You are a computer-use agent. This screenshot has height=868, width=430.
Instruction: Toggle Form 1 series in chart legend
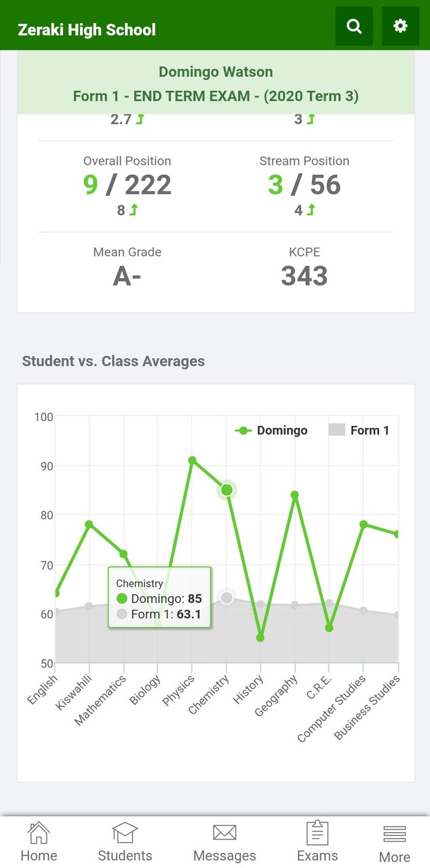click(359, 430)
